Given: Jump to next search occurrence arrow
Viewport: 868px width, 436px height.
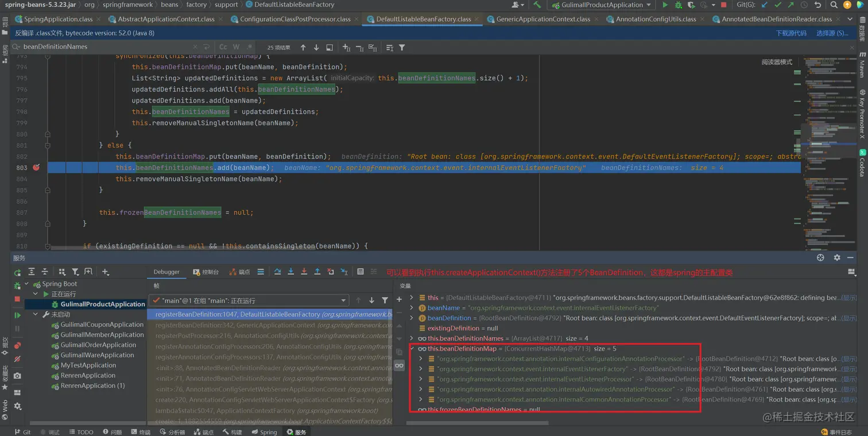Looking at the screenshot, I should 316,47.
